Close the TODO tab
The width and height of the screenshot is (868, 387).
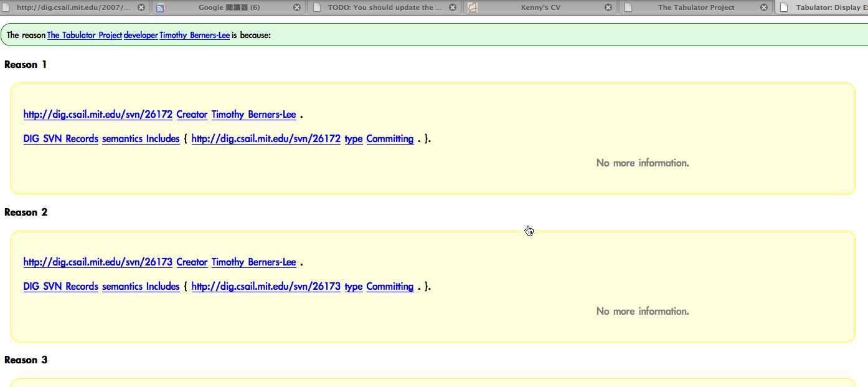click(453, 7)
